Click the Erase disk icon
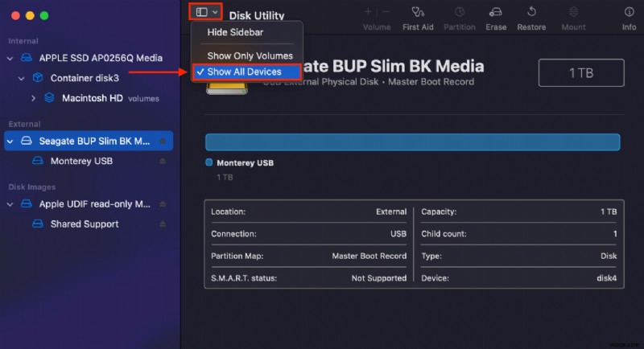The height and width of the screenshot is (349, 644). pyautogui.click(x=496, y=12)
